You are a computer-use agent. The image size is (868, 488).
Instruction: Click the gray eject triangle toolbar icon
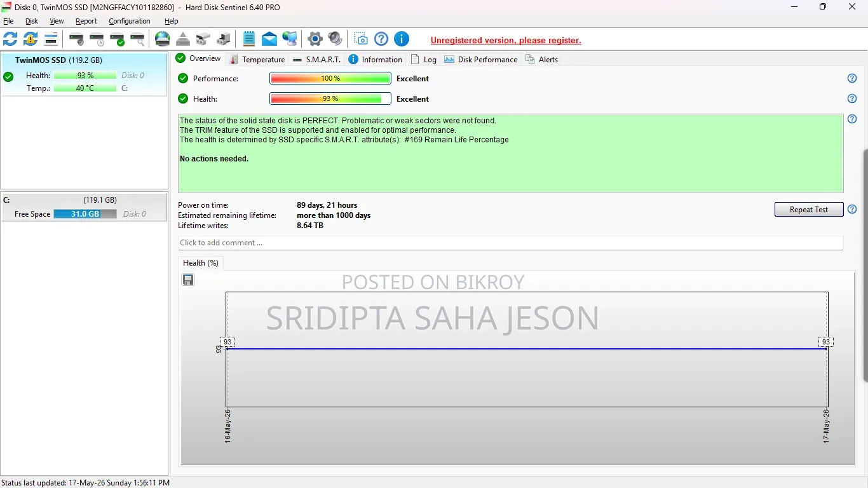point(183,39)
